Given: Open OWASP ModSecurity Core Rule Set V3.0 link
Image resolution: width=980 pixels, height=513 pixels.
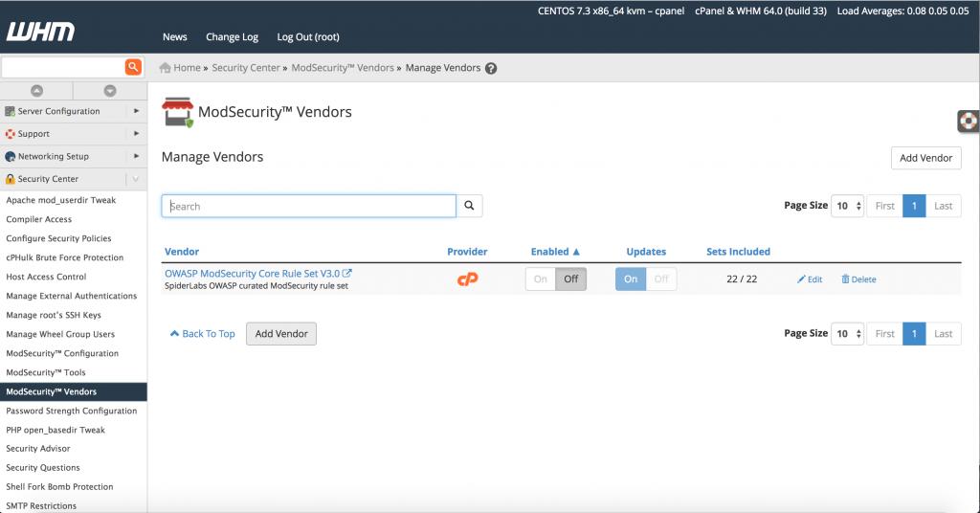Looking at the screenshot, I should (x=253, y=273).
